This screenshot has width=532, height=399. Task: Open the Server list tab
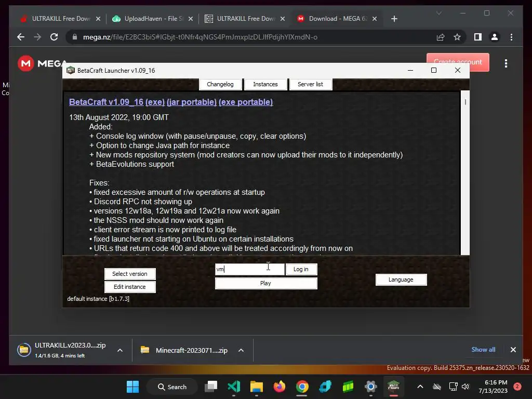310,84
